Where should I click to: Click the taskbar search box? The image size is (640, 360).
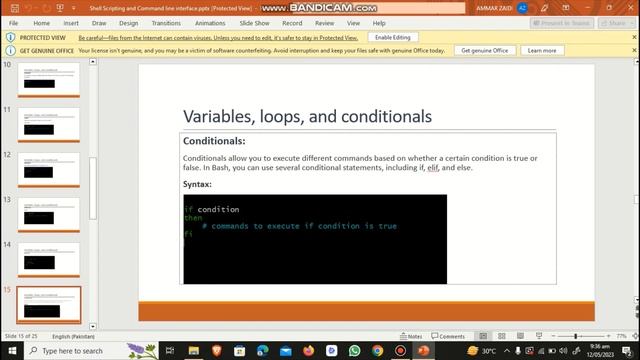[91, 351]
